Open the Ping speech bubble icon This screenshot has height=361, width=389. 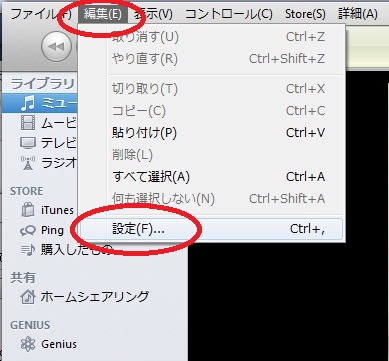click(27, 230)
